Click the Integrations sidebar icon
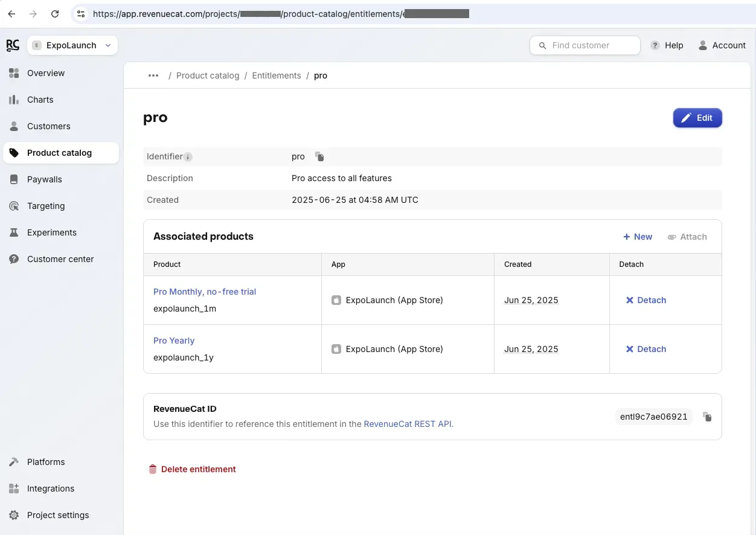This screenshot has width=756, height=535. pos(14,489)
